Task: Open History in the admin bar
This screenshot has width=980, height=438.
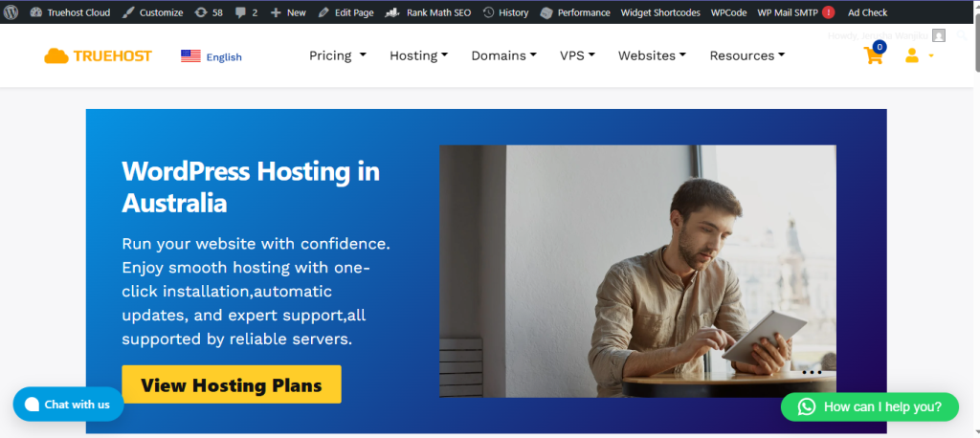Action: coord(505,11)
